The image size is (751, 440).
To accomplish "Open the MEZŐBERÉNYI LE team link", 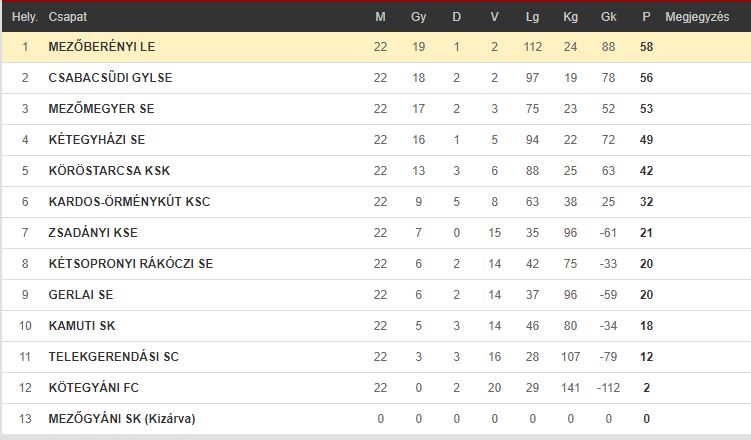I will coord(102,47).
